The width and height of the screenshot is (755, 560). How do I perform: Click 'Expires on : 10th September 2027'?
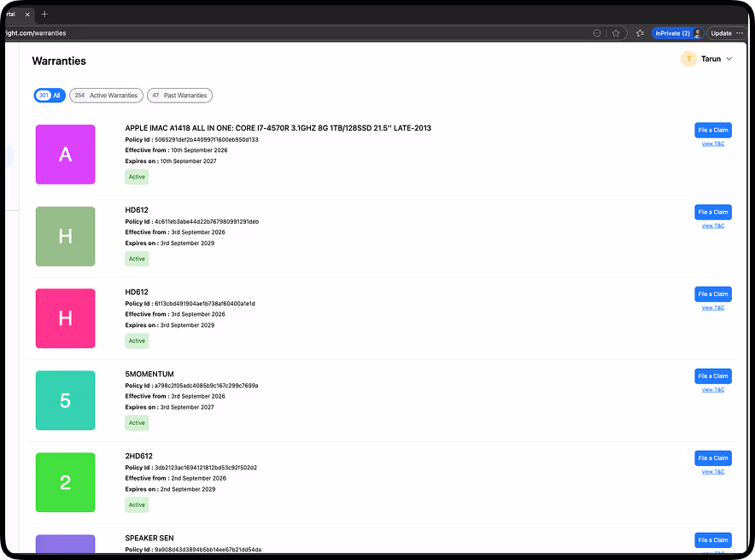(171, 161)
